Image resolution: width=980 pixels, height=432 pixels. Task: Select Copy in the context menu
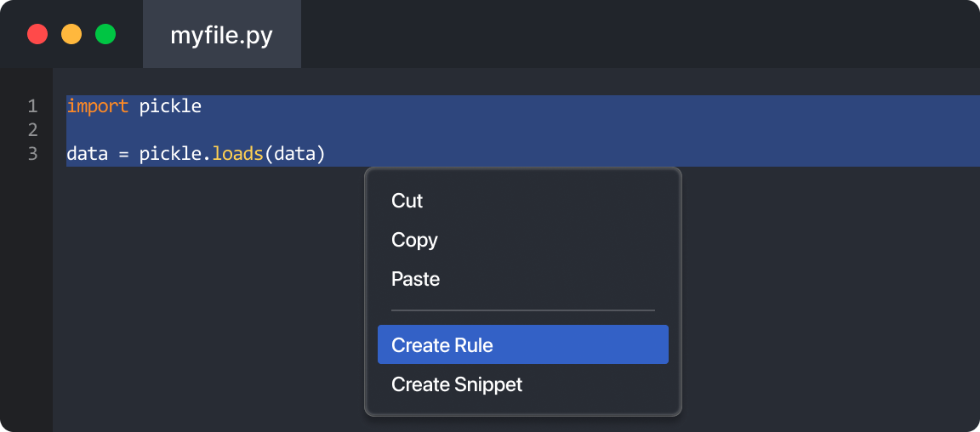pyautogui.click(x=414, y=240)
